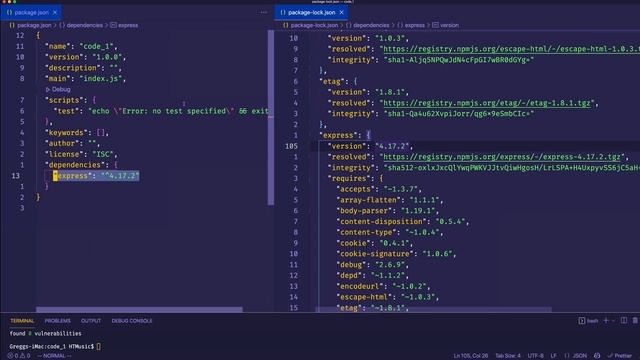Screen dimensions: 640x360
Task: Click the "index.js" main value
Action: tap(101, 79)
